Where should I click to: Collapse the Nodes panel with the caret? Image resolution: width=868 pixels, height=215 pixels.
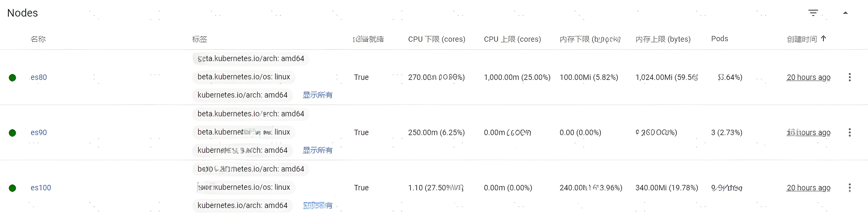845,13
